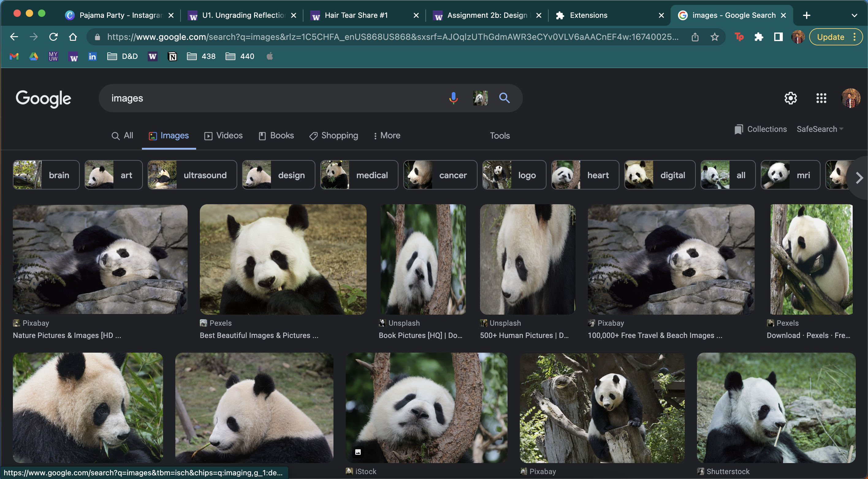Select the browser address bar URL
Viewport: 868px width, 479px height.
point(393,37)
